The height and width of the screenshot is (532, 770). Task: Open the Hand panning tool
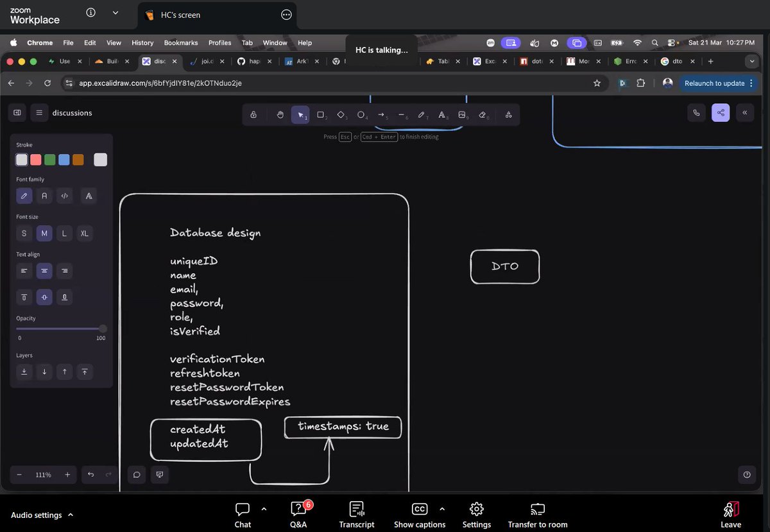tap(280, 114)
